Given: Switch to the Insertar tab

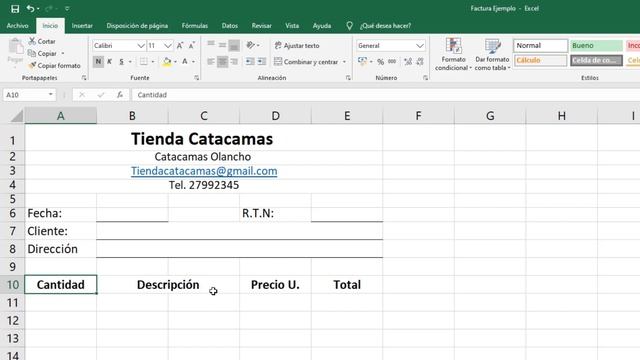Looking at the screenshot, I should [82, 26].
